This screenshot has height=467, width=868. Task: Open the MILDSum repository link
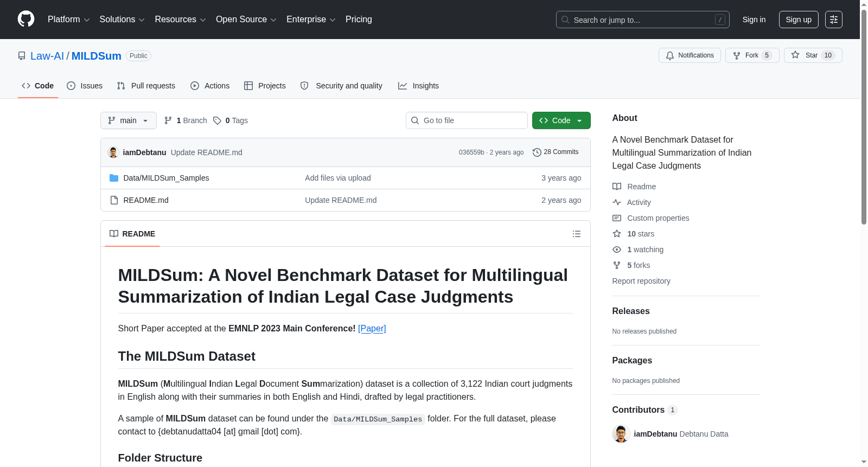coord(97,56)
